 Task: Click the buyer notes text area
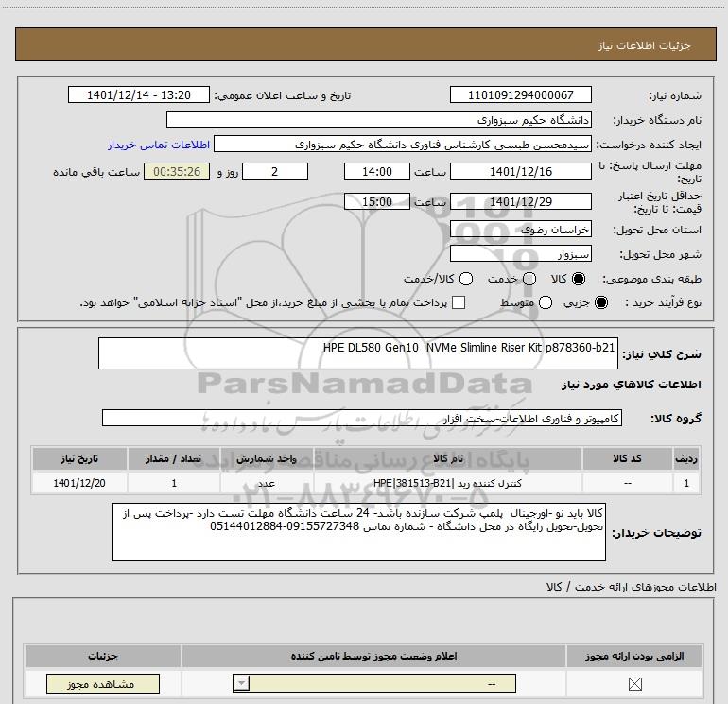358,531
